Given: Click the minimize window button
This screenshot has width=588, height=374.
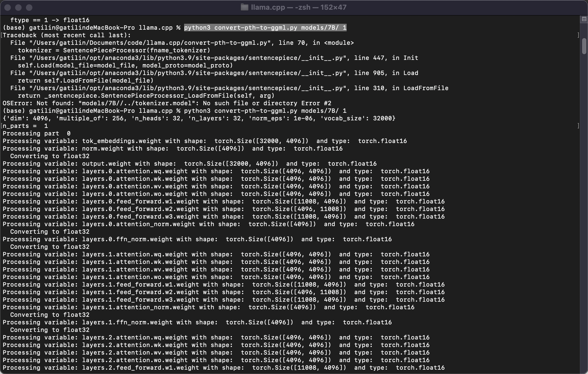Looking at the screenshot, I should tap(18, 8).
